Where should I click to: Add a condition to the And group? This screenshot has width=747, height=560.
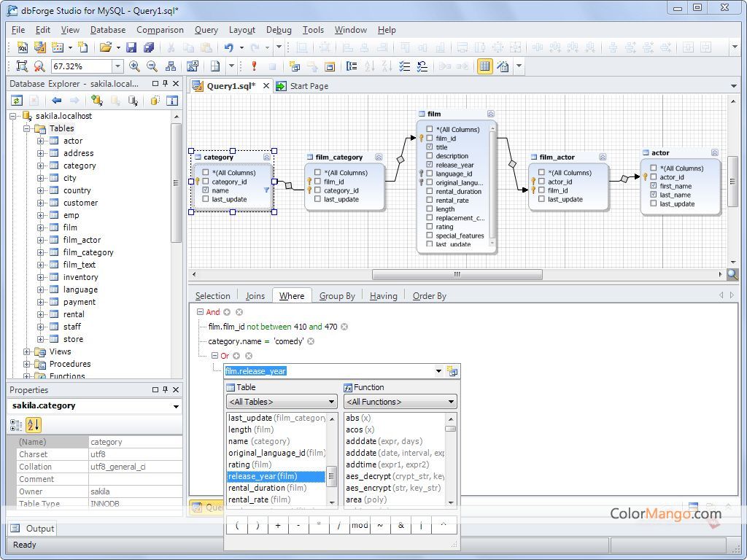[x=228, y=312]
